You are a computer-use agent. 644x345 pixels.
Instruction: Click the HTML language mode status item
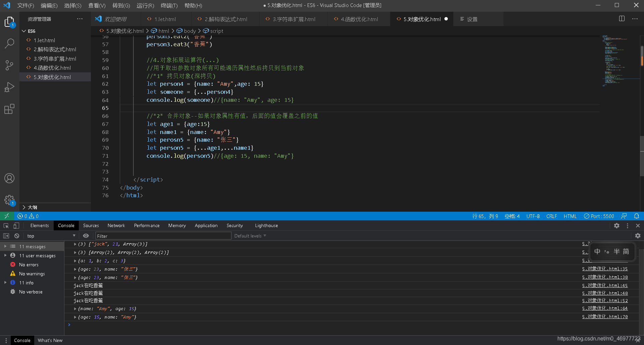(570, 216)
